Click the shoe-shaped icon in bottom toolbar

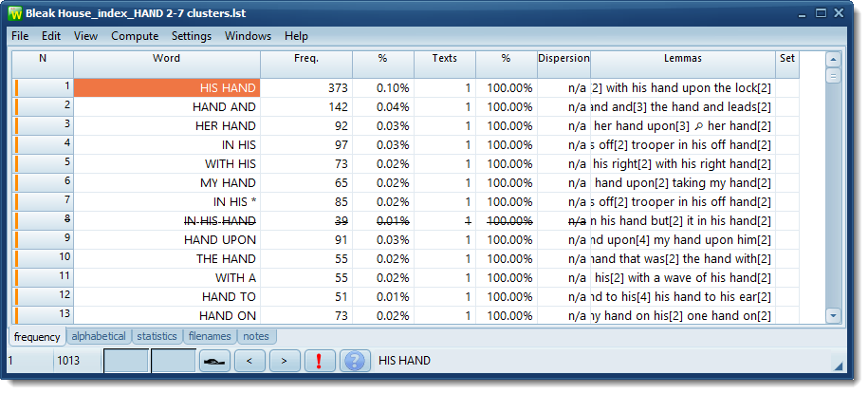tap(214, 361)
